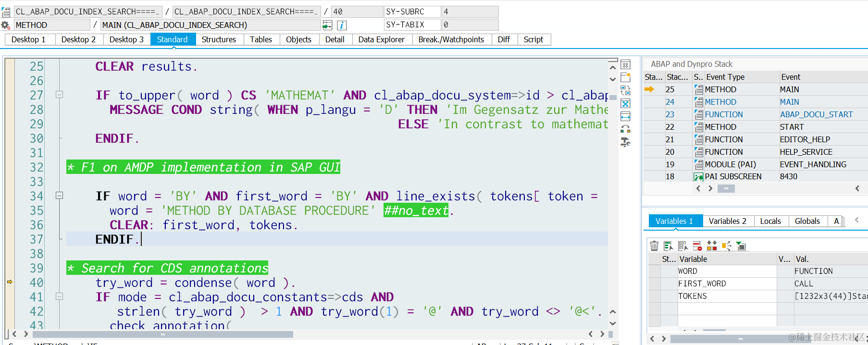This screenshot has height=345, width=868.
Task: Collapse the IF block at line 41
Action: click(x=60, y=296)
